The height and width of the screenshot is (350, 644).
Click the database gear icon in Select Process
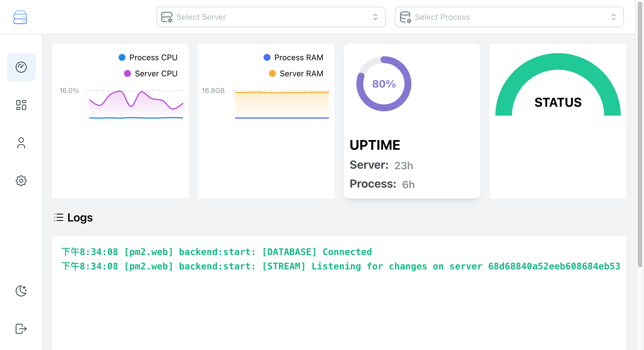coord(405,17)
